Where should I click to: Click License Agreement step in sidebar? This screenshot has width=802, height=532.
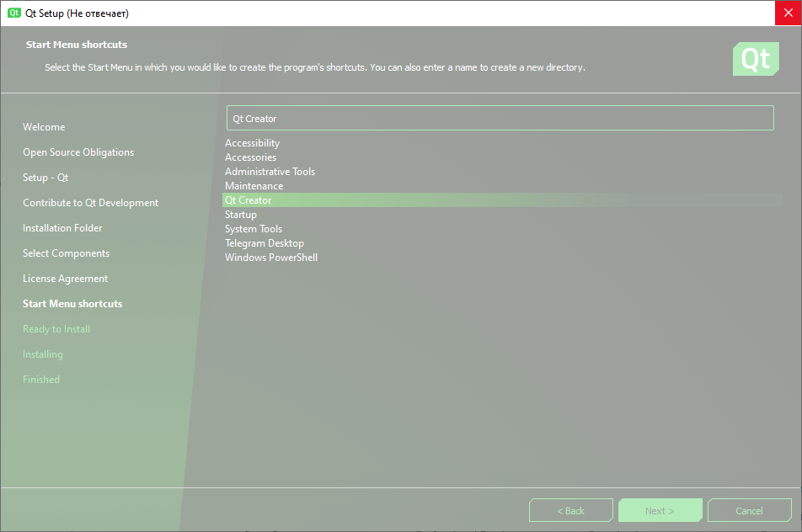point(65,279)
